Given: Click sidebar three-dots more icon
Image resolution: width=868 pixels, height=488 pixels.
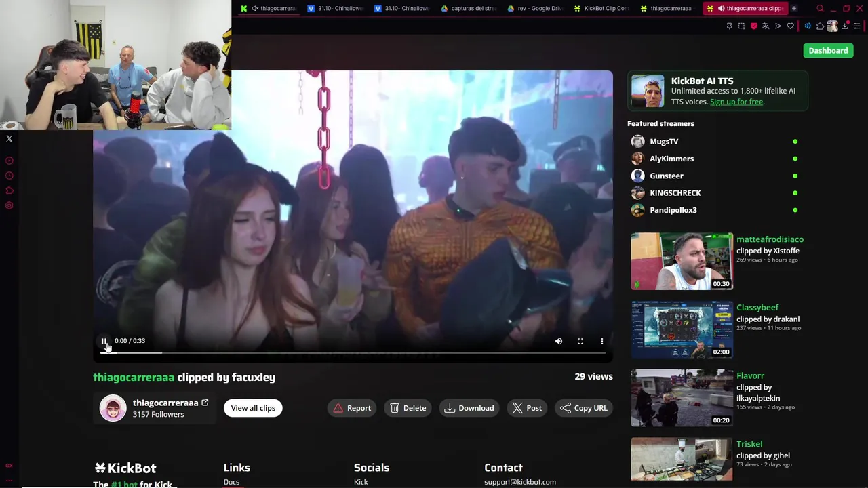Looking at the screenshot, I should tap(9, 480).
